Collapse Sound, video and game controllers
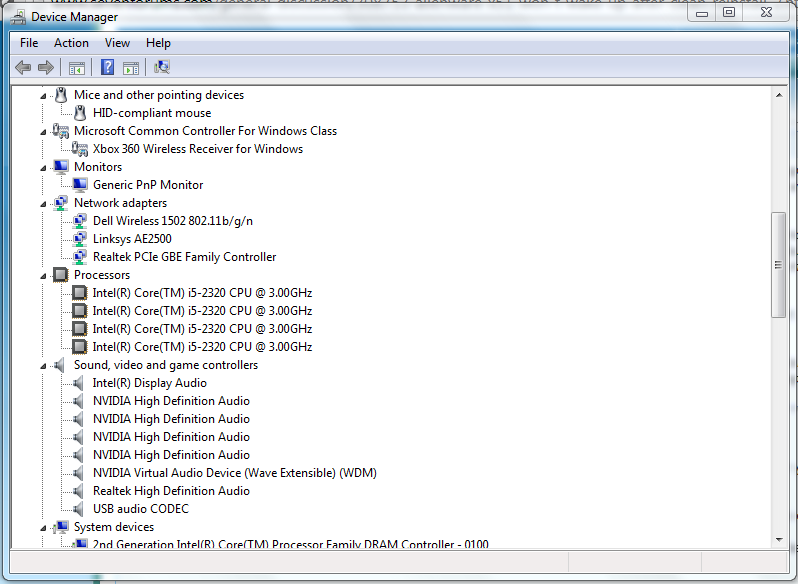The image size is (798, 584). pyautogui.click(x=43, y=366)
